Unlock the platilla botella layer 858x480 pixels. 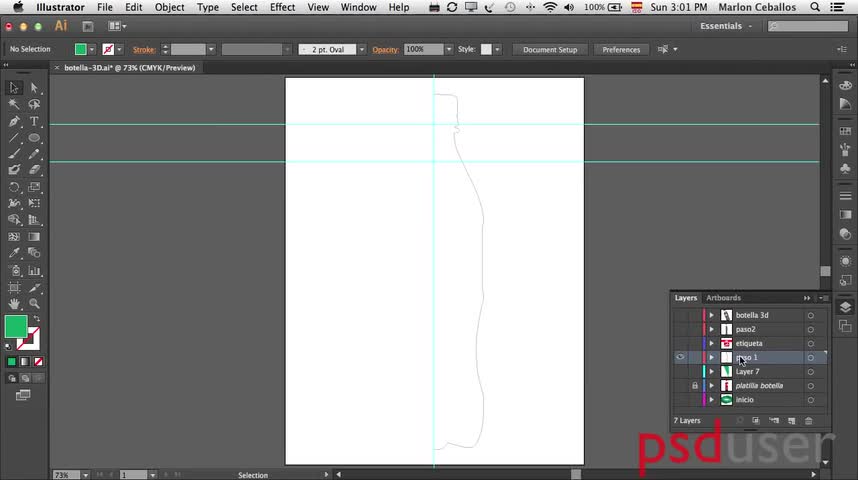[x=694, y=385]
